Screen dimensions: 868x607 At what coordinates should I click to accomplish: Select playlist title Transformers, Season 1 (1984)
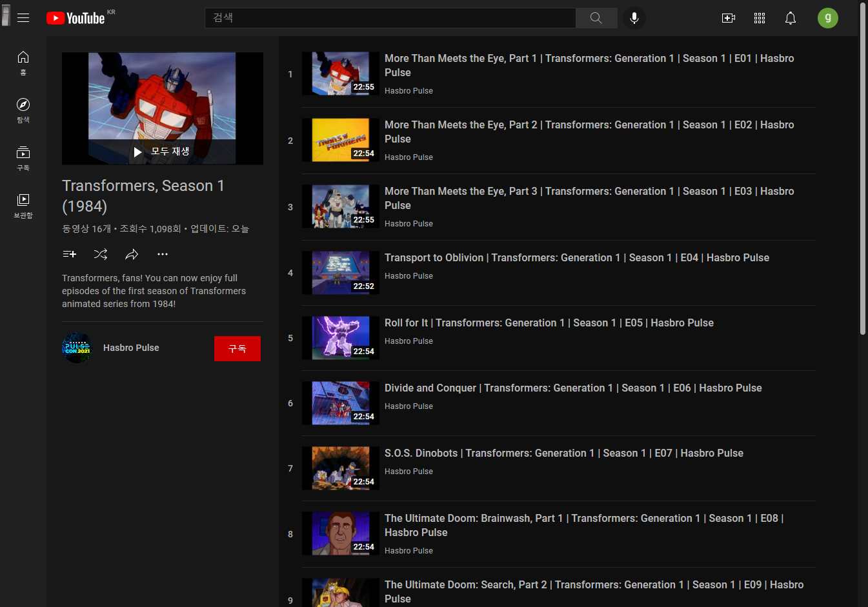(143, 196)
